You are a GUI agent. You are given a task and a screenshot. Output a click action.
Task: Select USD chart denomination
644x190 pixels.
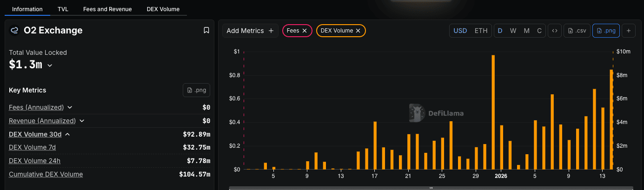pos(460,31)
